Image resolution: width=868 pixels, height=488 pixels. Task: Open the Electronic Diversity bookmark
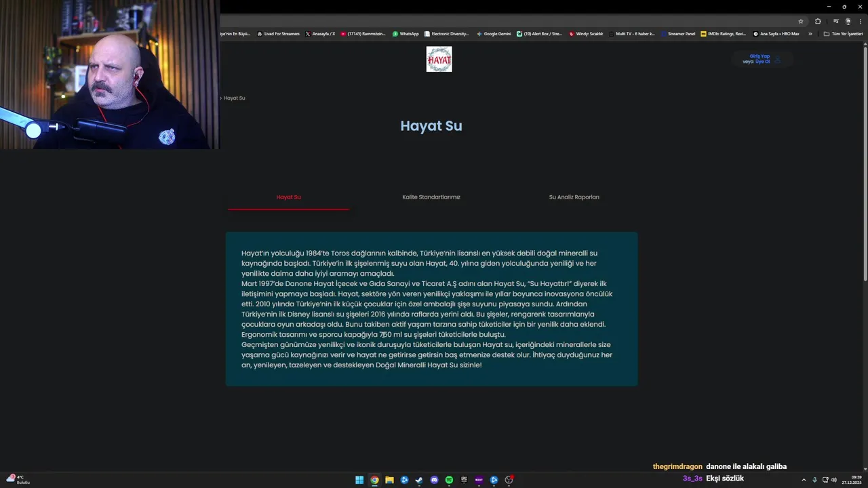coord(447,34)
